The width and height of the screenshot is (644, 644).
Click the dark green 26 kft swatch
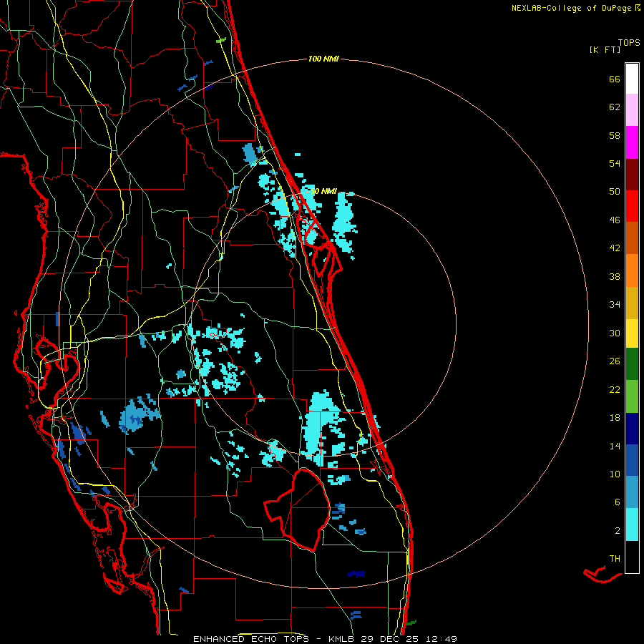pos(632,364)
